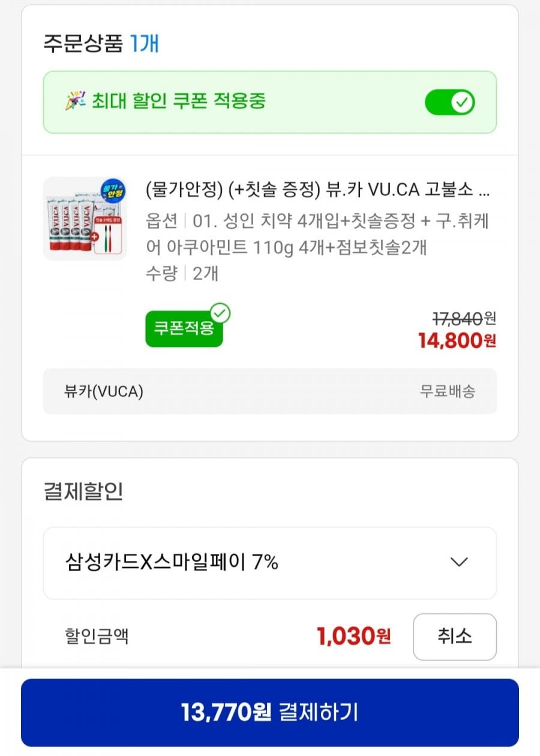Click the 주문상품 1개 header
The width and height of the screenshot is (540, 756).
pyautogui.click(x=101, y=44)
